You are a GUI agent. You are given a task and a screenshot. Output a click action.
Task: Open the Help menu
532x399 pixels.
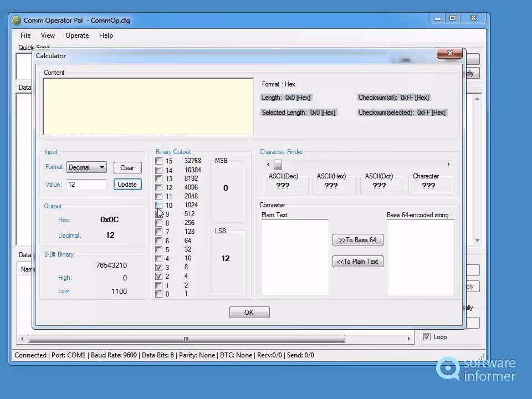(x=105, y=35)
